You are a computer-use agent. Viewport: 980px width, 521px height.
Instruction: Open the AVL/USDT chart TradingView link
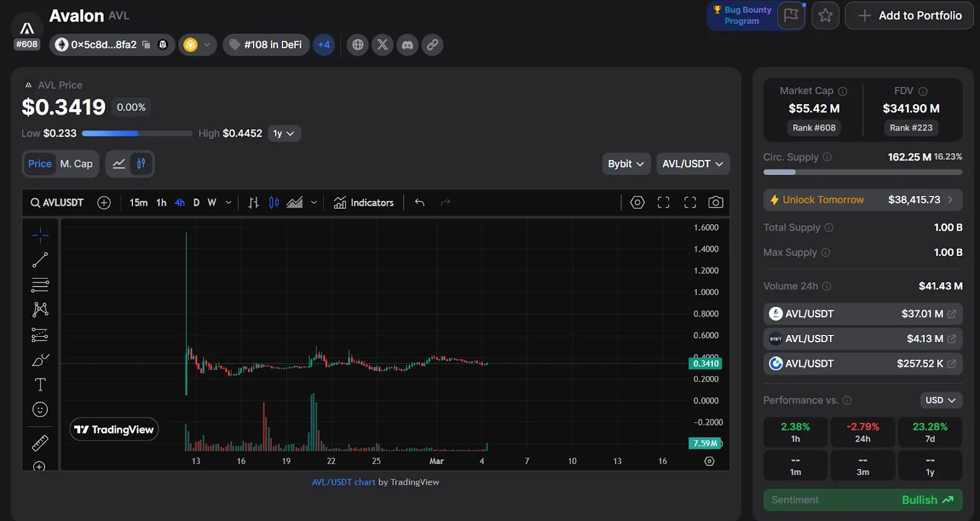coord(343,482)
